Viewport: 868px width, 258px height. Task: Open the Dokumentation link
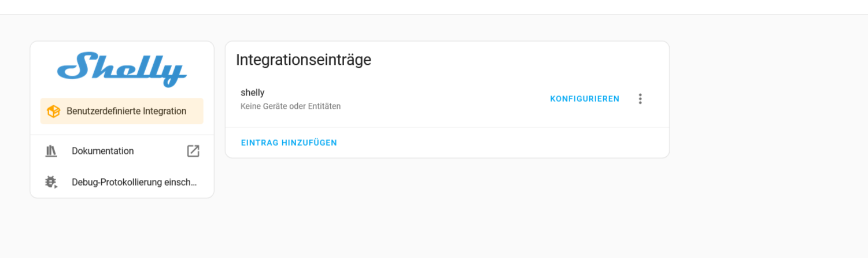click(103, 151)
